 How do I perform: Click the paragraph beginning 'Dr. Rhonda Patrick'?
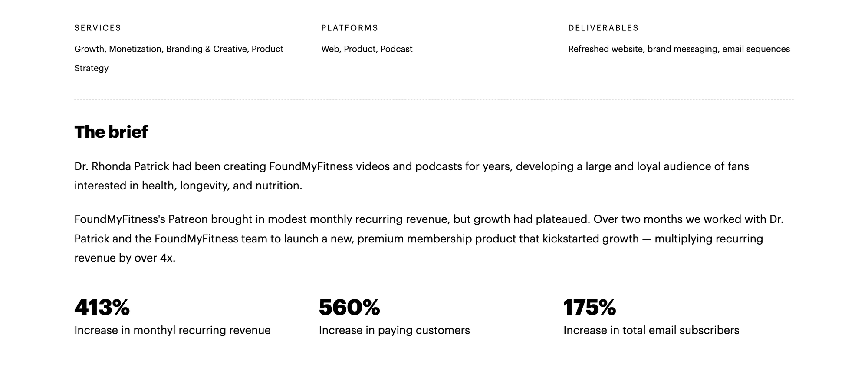411,176
